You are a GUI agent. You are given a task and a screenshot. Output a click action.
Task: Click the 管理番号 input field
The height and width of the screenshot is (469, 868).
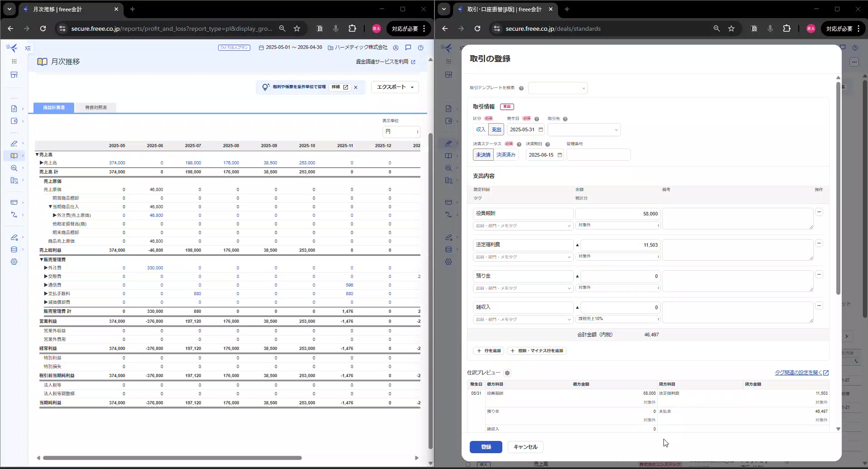point(598,155)
